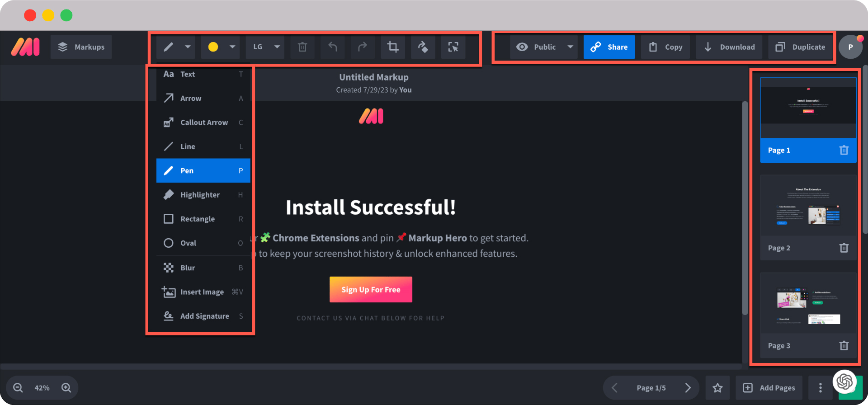Click the blue Share button

609,47
